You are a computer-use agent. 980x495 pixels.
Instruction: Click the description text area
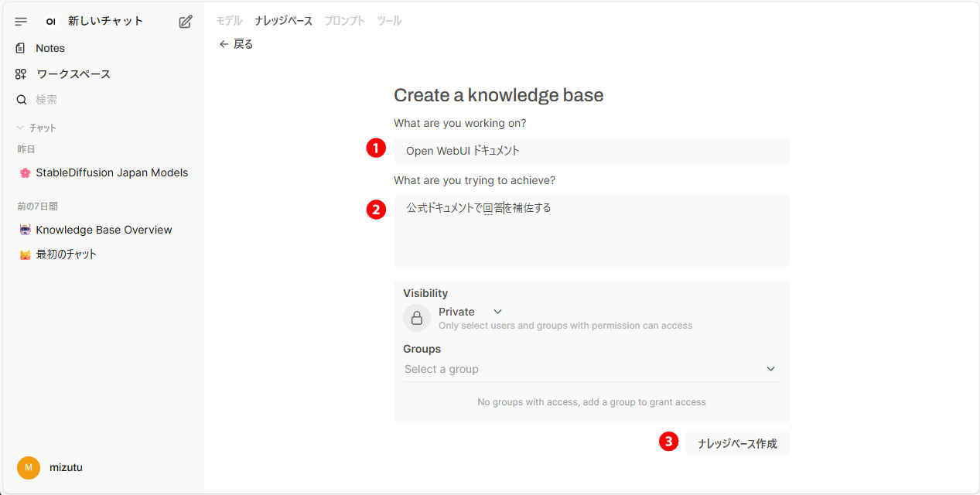[x=592, y=230]
